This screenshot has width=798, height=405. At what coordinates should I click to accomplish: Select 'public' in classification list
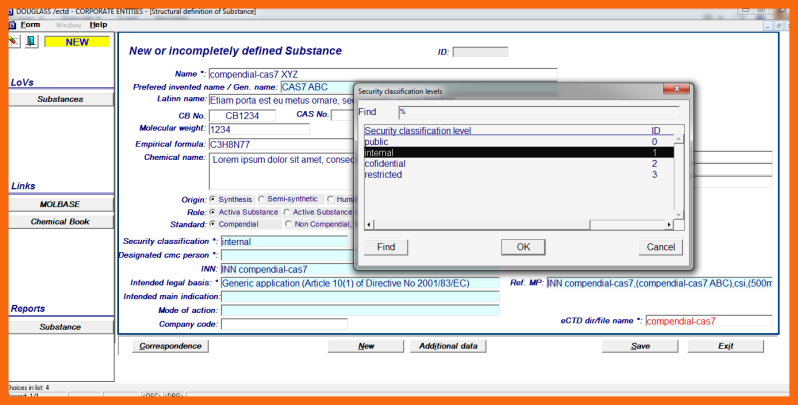[x=519, y=142]
